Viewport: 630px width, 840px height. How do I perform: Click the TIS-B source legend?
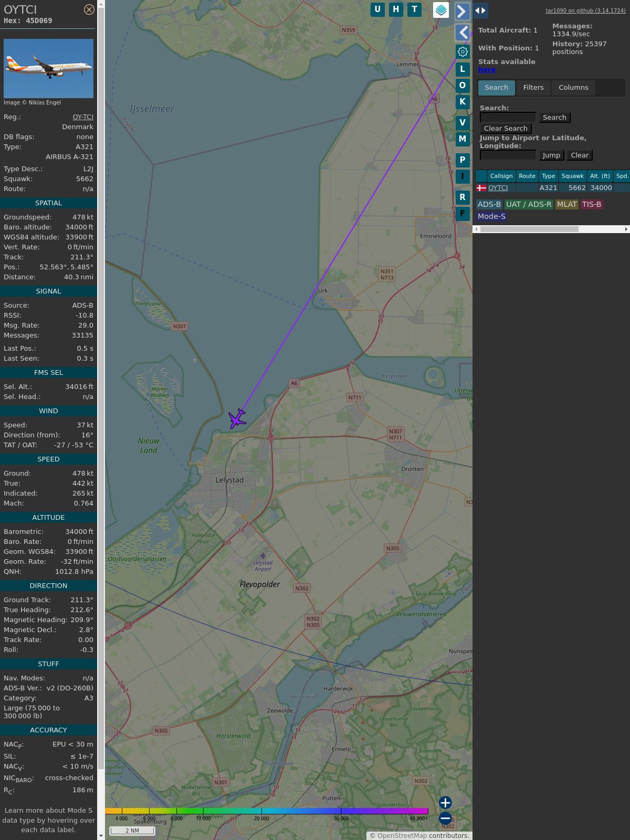[591, 205]
